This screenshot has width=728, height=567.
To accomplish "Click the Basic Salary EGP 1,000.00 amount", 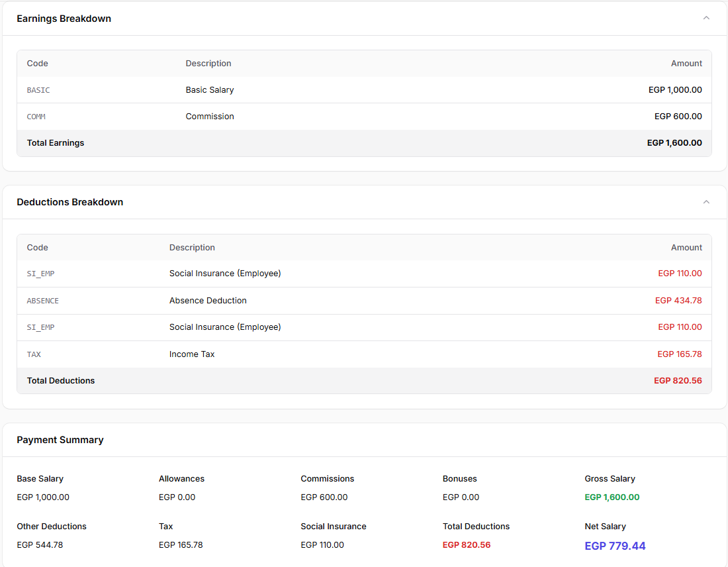I will (675, 89).
